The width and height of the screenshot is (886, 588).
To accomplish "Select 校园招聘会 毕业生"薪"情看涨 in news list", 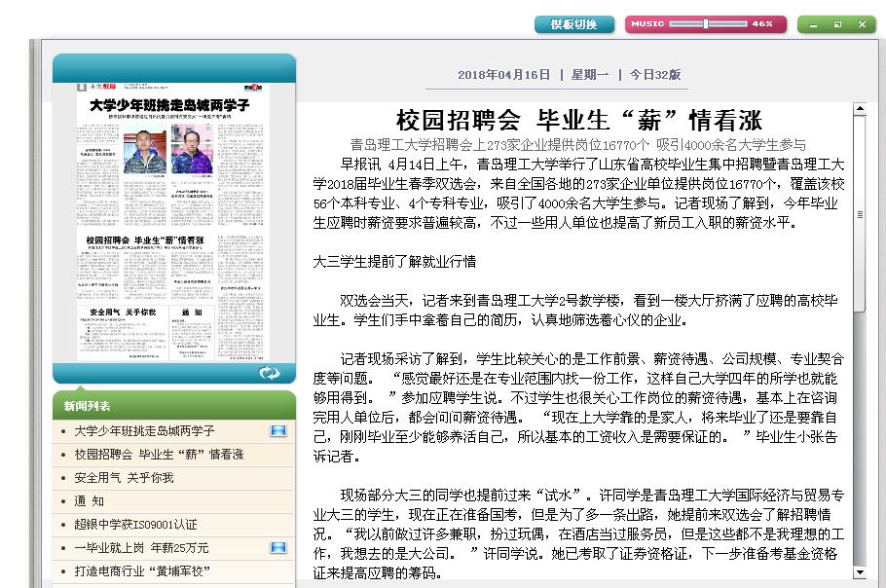I will [159, 454].
